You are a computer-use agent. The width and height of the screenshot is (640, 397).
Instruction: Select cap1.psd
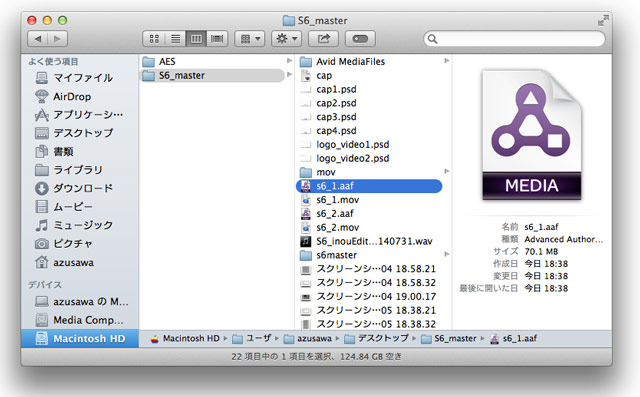click(x=329, y=89)
